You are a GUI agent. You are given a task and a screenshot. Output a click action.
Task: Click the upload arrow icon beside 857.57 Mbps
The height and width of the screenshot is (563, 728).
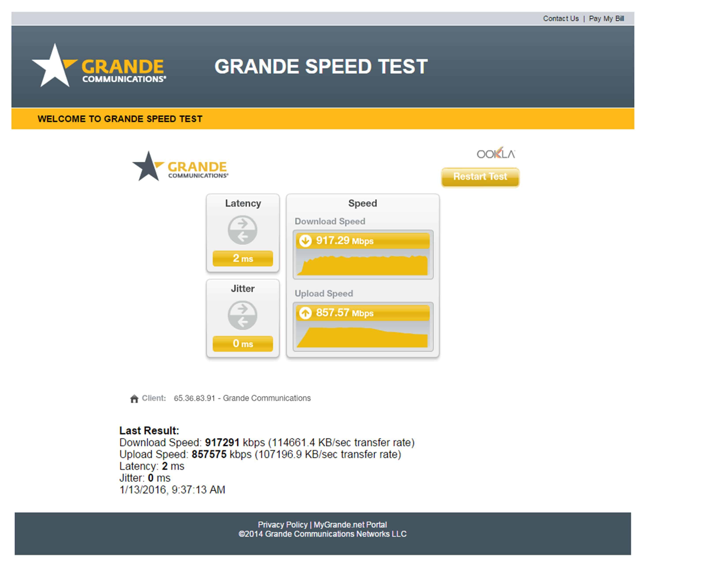305,313
